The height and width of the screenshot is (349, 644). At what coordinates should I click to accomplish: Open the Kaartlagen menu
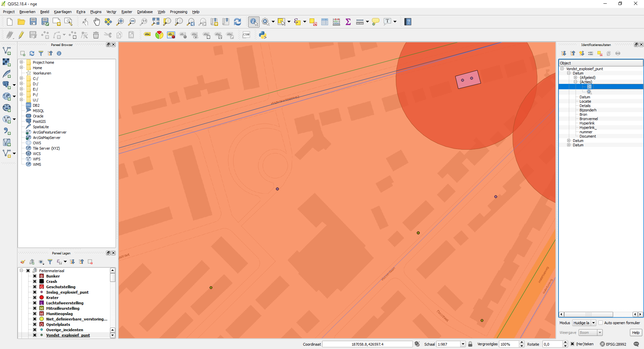[x=63, y=12]
